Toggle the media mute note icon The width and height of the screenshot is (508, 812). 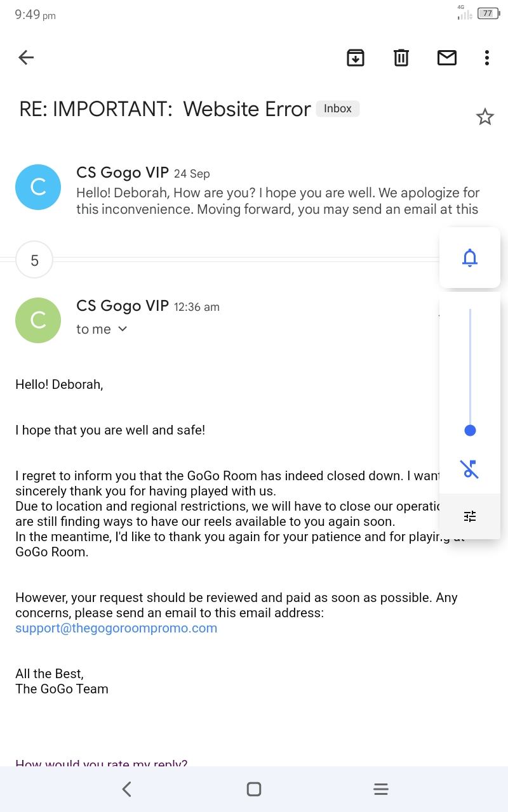click(470, 469)
